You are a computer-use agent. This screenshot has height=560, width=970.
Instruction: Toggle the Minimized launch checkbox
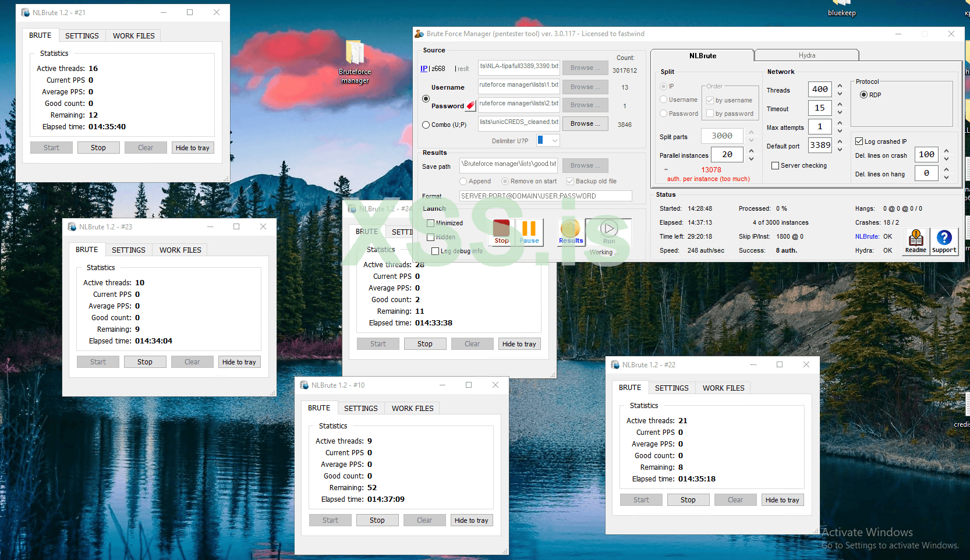coord(431,223)
